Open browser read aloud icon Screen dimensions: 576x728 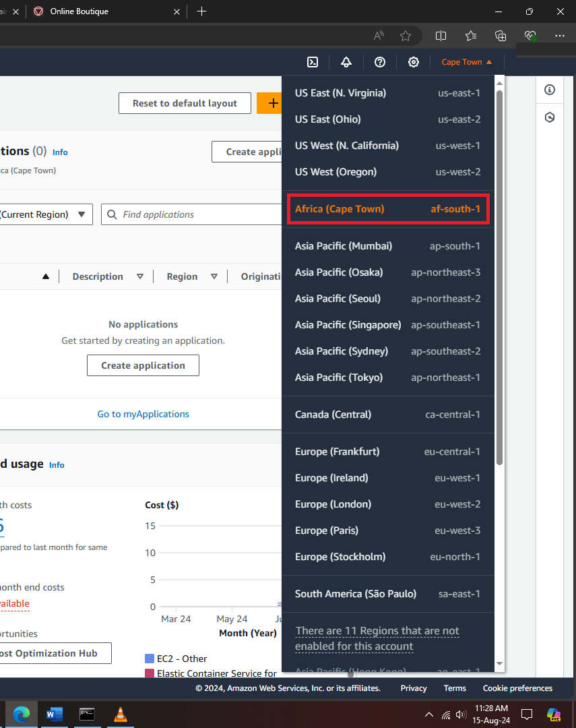tap(379, 36)
